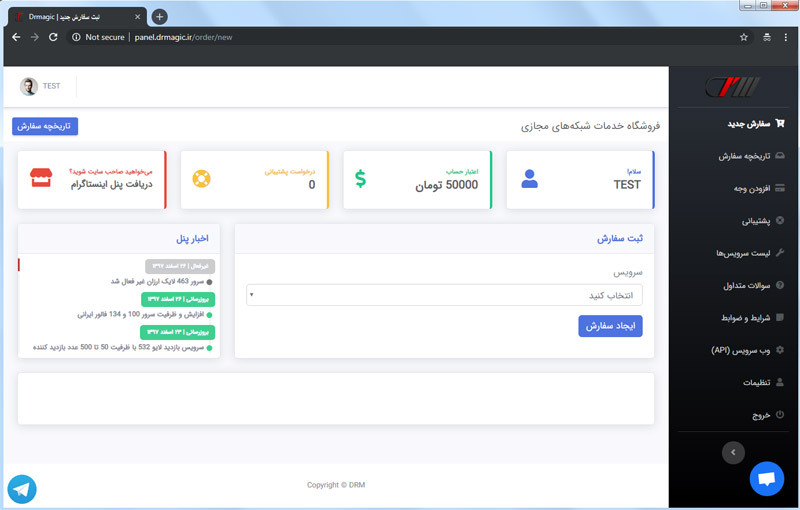
Task: Select support menu item in sidebar
Action: [756, 221]
